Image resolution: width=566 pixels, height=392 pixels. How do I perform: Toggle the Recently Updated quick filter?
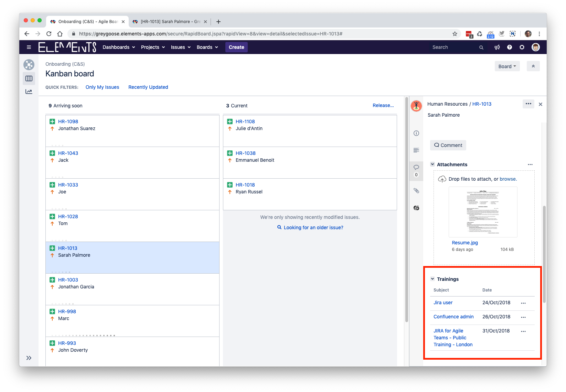click(148, 87)
